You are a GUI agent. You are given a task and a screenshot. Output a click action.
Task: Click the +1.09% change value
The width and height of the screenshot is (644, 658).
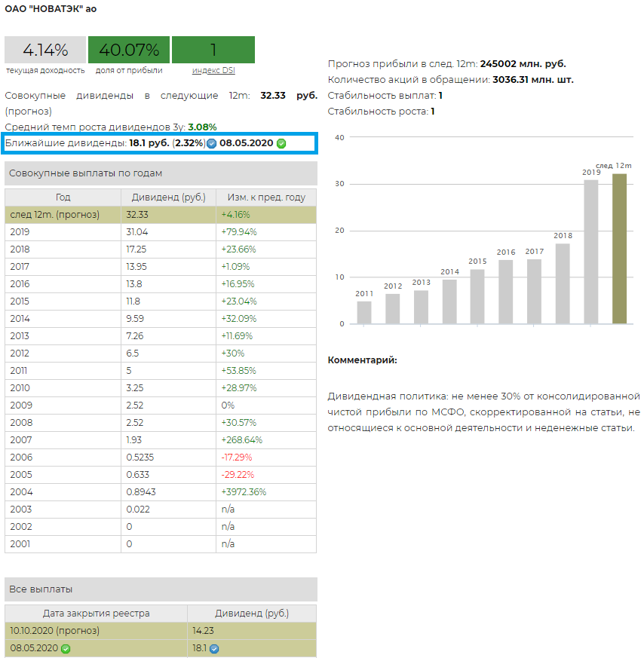pyautogui.click(x=235, y=267)
